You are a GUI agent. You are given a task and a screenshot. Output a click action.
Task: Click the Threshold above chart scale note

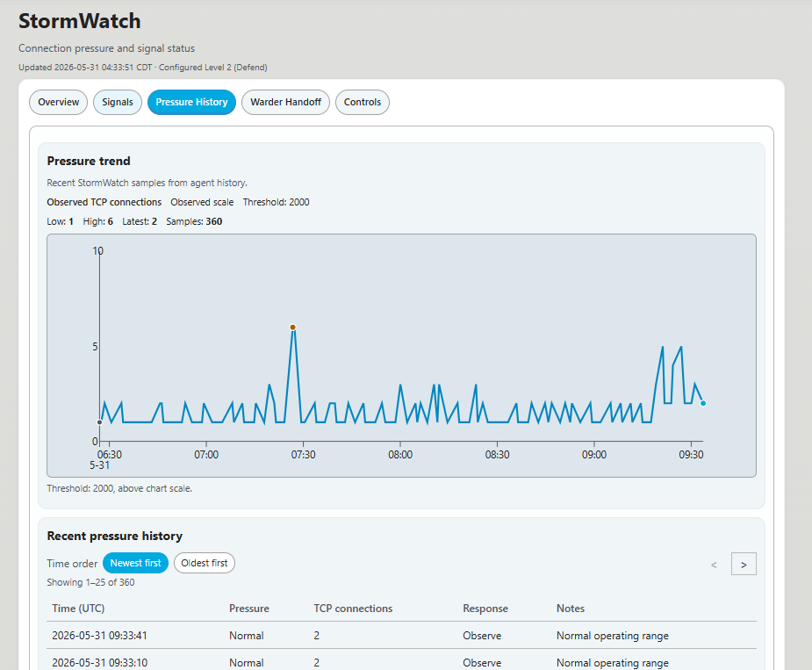pyautogui.click(x=119, y=488)
